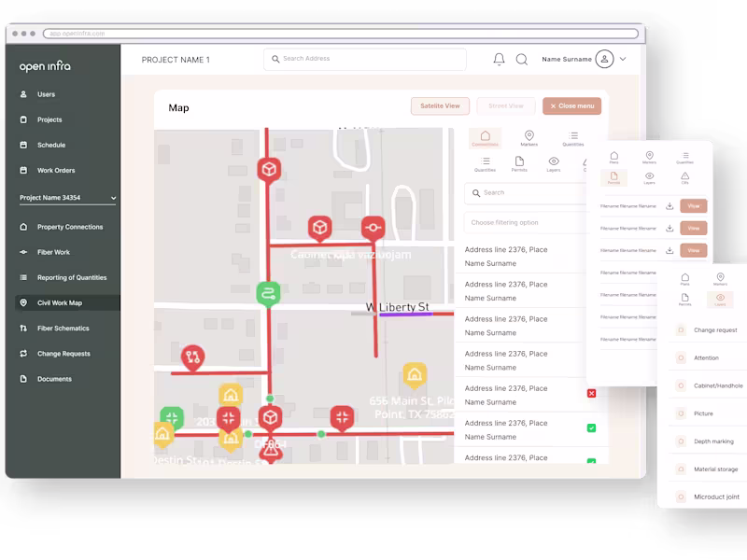Open Choose filtering option dropdown

click(x=524, y=222)
